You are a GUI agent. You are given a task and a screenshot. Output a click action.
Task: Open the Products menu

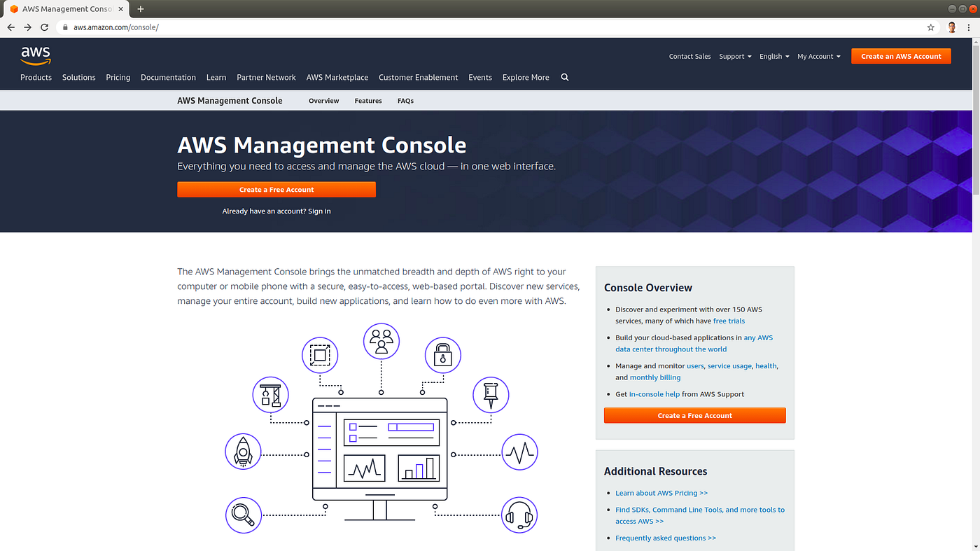coord(36,77)
